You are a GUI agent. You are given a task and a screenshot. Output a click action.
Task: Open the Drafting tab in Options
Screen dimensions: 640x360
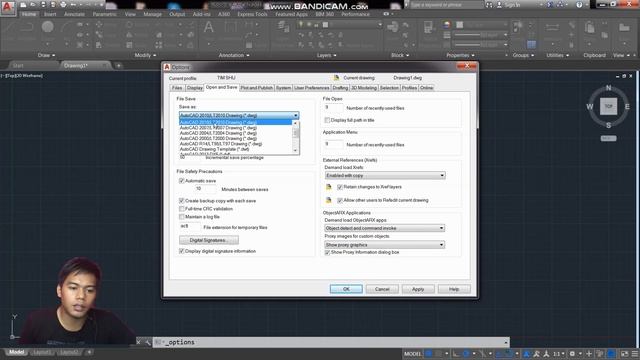pos(340,88)
